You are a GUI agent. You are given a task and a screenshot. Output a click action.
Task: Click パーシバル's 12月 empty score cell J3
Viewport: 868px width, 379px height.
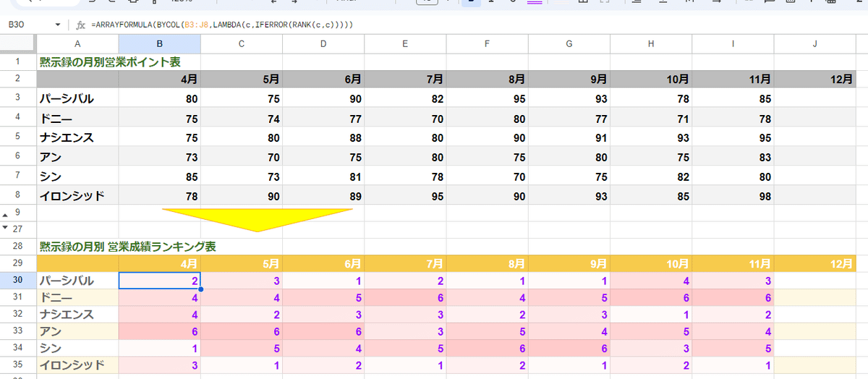point(815,98)
